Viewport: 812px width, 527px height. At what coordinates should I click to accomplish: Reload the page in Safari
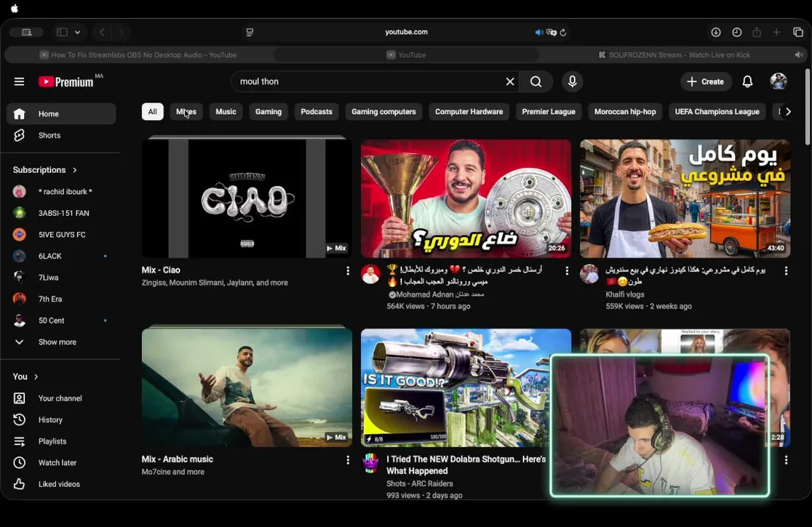coord(564,32)
